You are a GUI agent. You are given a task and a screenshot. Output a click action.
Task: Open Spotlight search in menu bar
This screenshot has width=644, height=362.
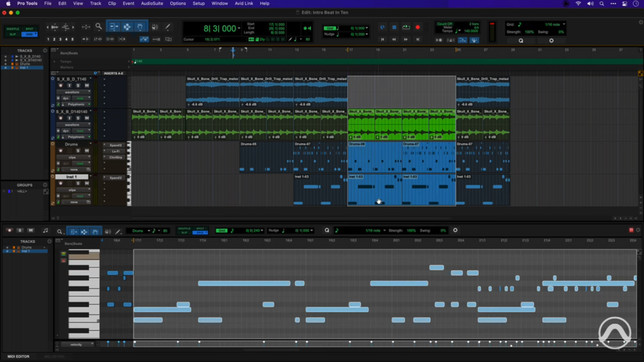[602, 3]
